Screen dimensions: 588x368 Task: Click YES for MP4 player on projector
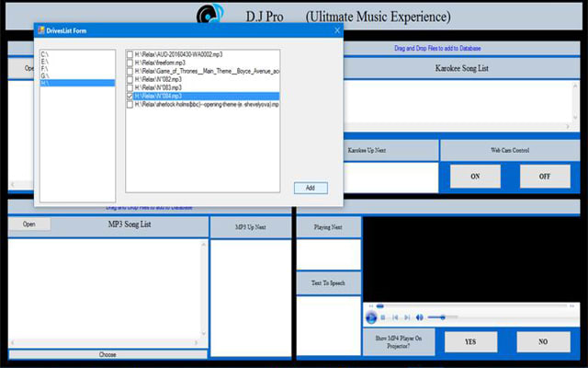[470, 341]
